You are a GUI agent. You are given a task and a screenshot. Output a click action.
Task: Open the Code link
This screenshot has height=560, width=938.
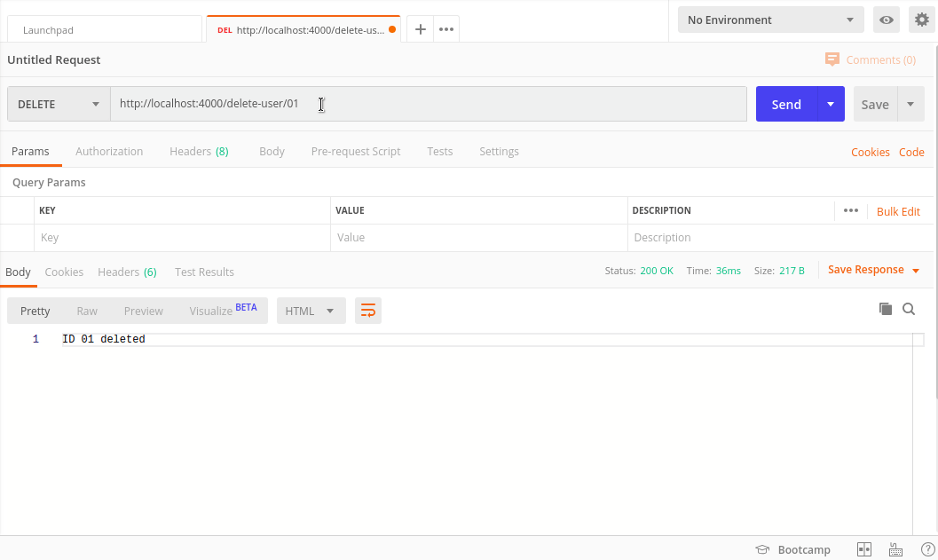point(911,152)
